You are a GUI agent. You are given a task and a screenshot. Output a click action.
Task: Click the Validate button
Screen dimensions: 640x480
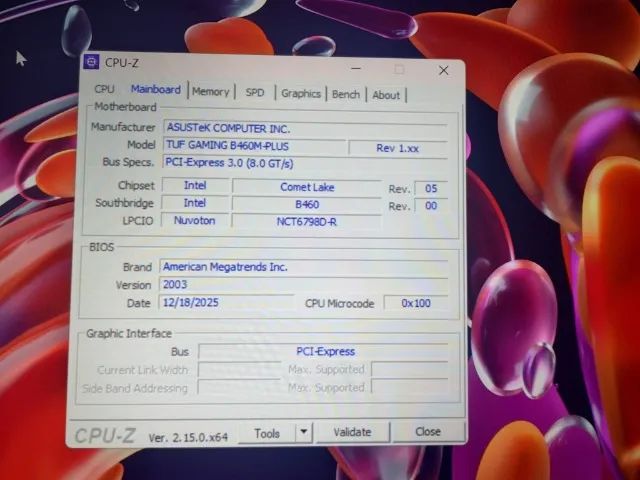(x=352, y=432)
